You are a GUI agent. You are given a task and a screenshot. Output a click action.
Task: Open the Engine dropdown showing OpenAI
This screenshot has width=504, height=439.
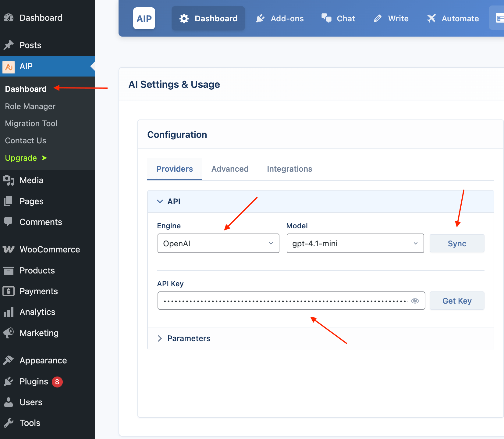pyautogui.click(x=218, y=243)
